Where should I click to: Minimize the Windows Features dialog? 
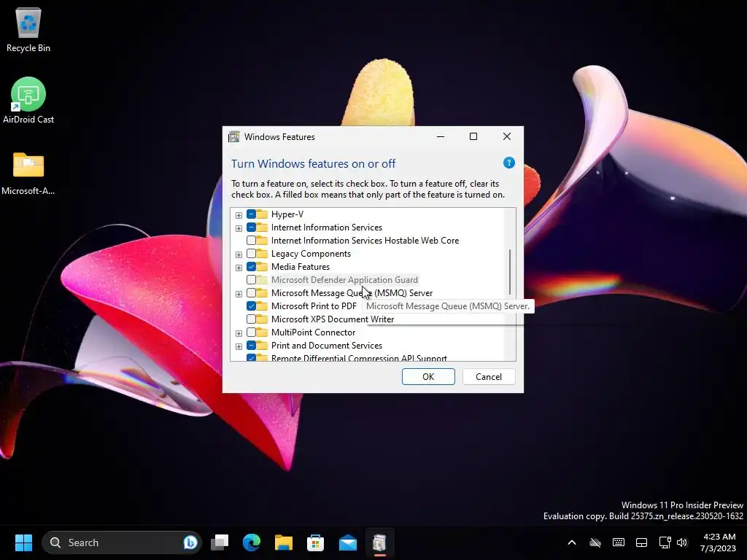coord(441,136)
